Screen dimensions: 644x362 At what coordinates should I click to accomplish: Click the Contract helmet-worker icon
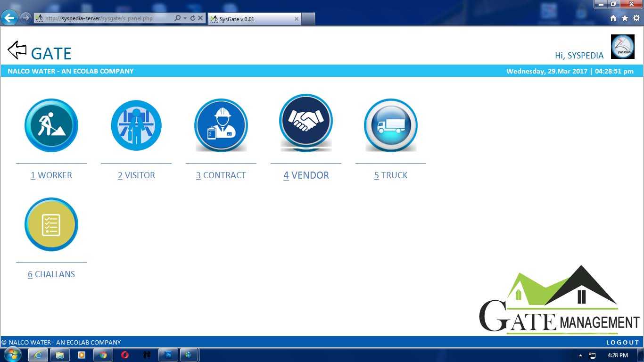pyautogui.click(x=221, y=125)
